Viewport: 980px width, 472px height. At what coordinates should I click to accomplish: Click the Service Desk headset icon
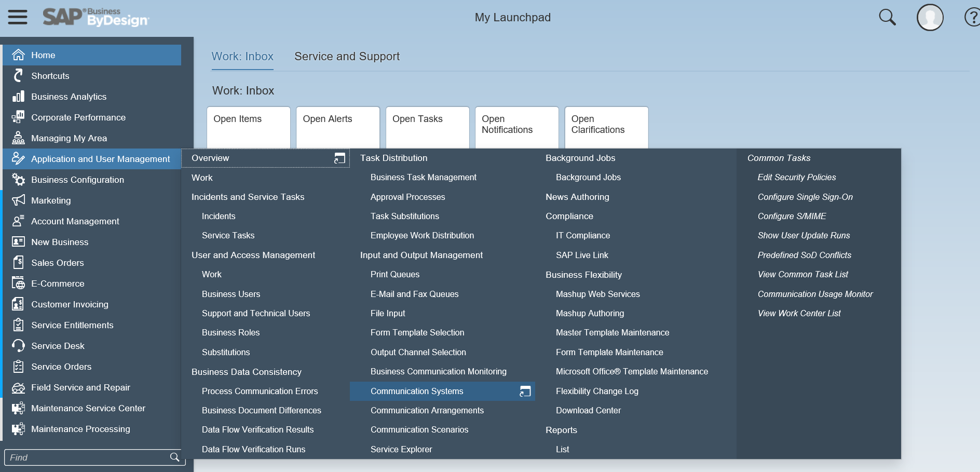(18, 346)
